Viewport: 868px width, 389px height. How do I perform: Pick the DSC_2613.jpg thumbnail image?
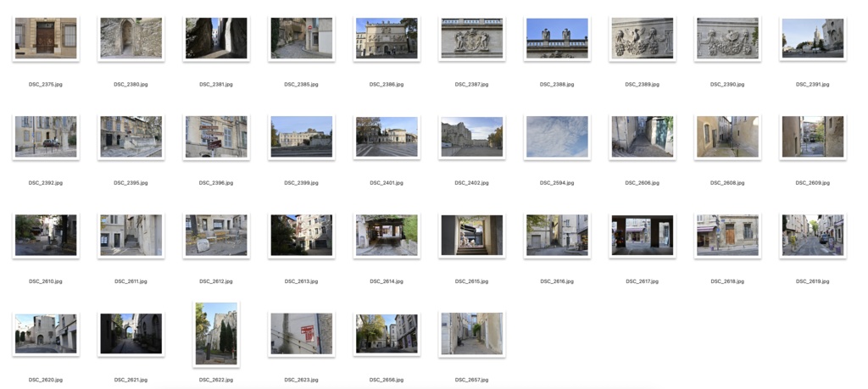302,235
